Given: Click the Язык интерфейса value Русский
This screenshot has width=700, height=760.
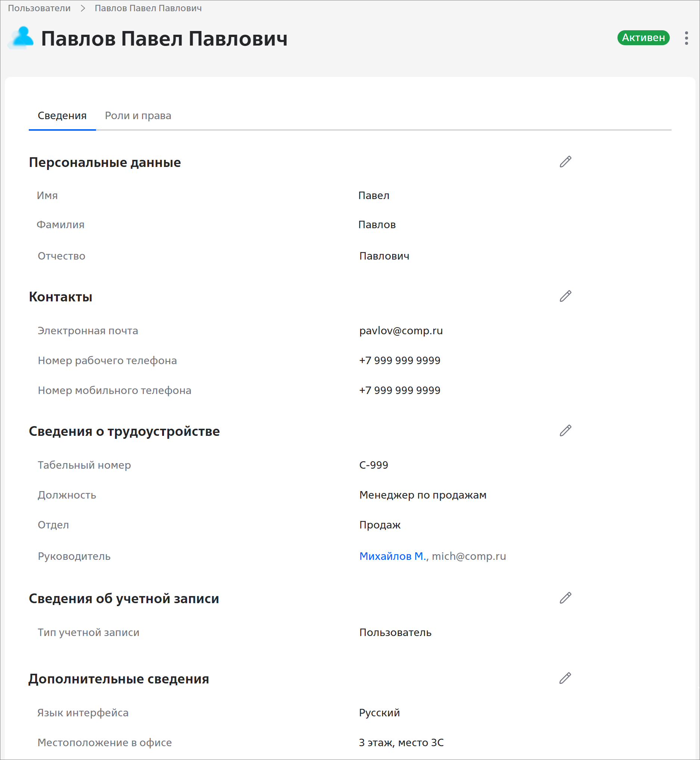Looking at the screenshot, I should [x=379, y=713].
